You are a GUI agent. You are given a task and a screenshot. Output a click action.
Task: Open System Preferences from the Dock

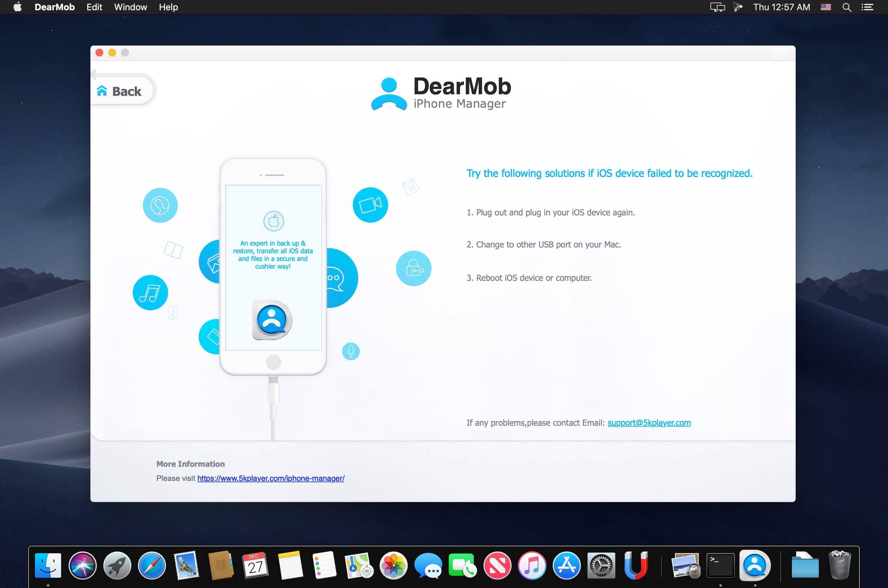[601, 565]
